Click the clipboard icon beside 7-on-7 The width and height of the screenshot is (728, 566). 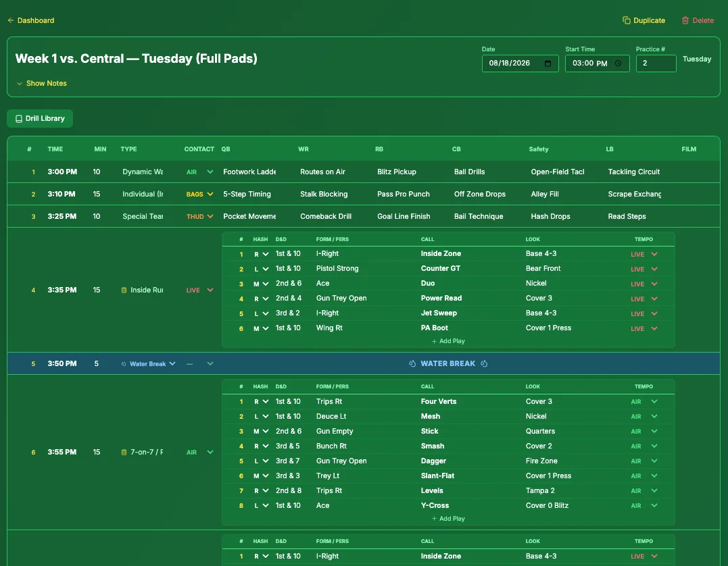124,453
